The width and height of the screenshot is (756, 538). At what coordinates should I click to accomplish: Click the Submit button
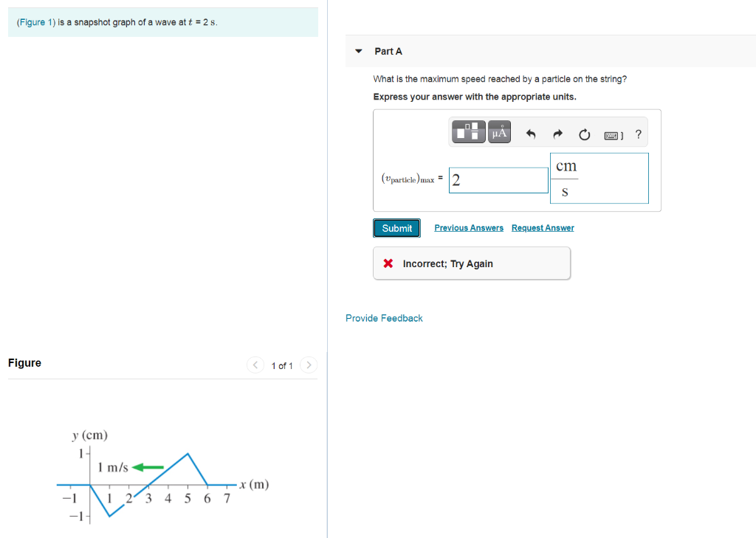point(396,228)
